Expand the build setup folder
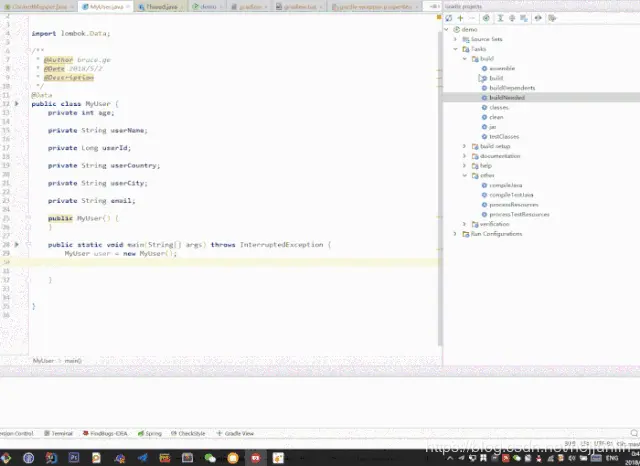 point(464,146)
